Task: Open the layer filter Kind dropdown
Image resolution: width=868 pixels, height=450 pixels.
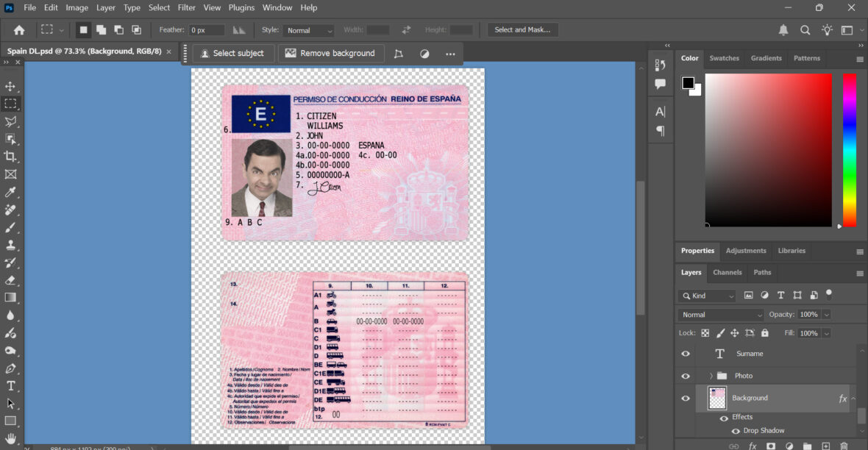Action: click(707, 296)
